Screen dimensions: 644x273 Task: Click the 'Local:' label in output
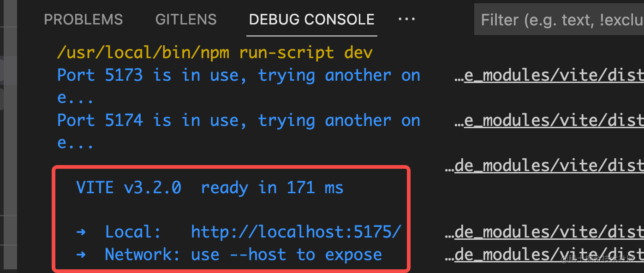133,231
